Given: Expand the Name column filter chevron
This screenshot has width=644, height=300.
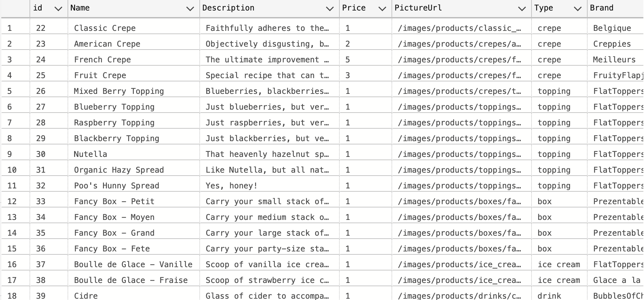Looking at the screenshot, I should (x=190, y=9).
